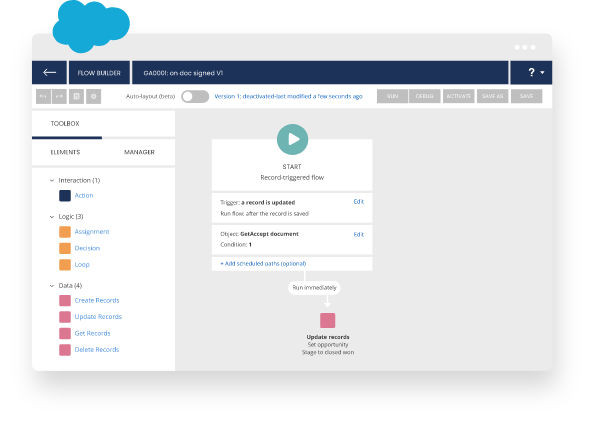The width and height of the screenshot is (593, 423).
Task: Click the Activate button
Action: [458, 96]
